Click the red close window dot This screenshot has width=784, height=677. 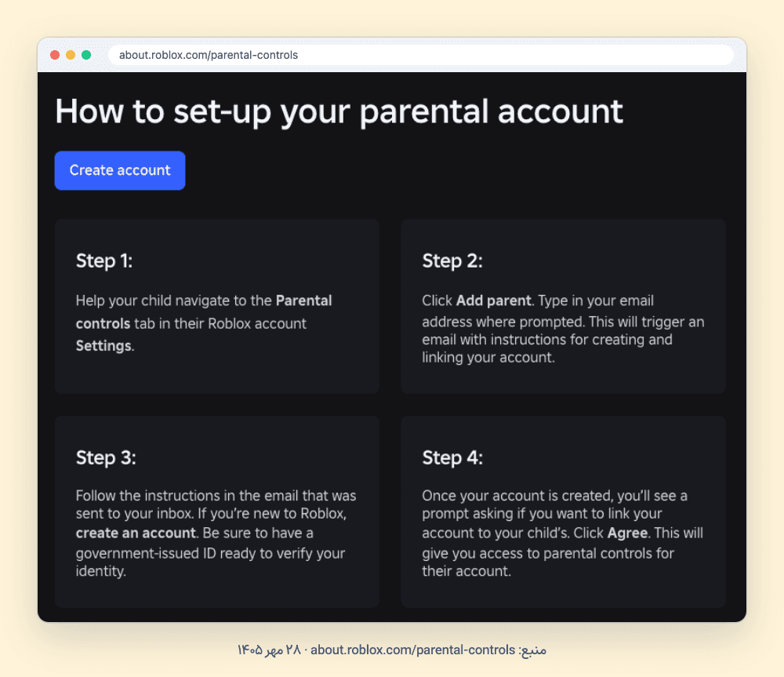[x=55, y=55]
